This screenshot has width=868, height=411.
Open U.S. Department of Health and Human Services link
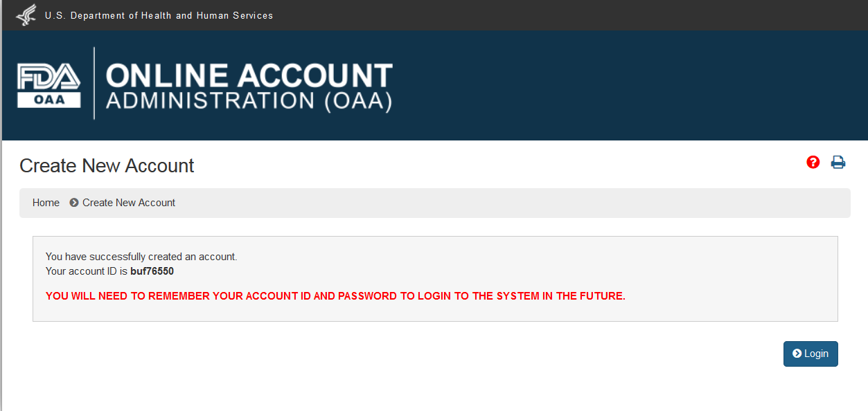(x=159, y=15)
